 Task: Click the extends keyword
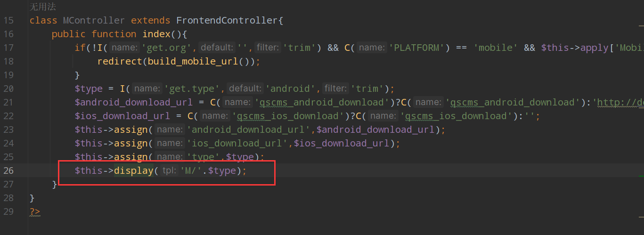point(151,20)
